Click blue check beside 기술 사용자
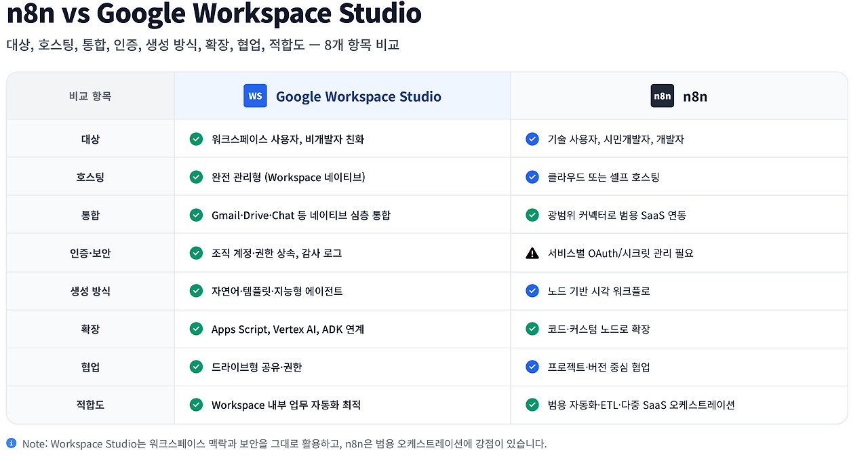 click(532, 139)
